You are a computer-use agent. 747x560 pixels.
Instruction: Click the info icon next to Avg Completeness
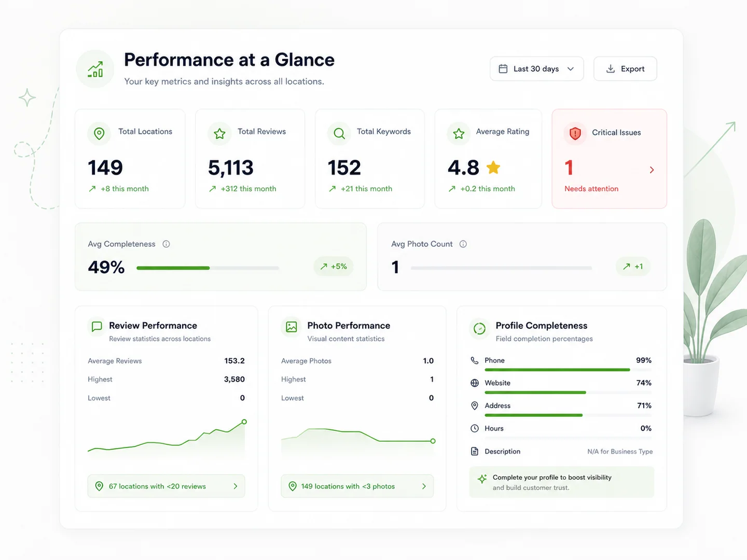(x=166, y=244)
